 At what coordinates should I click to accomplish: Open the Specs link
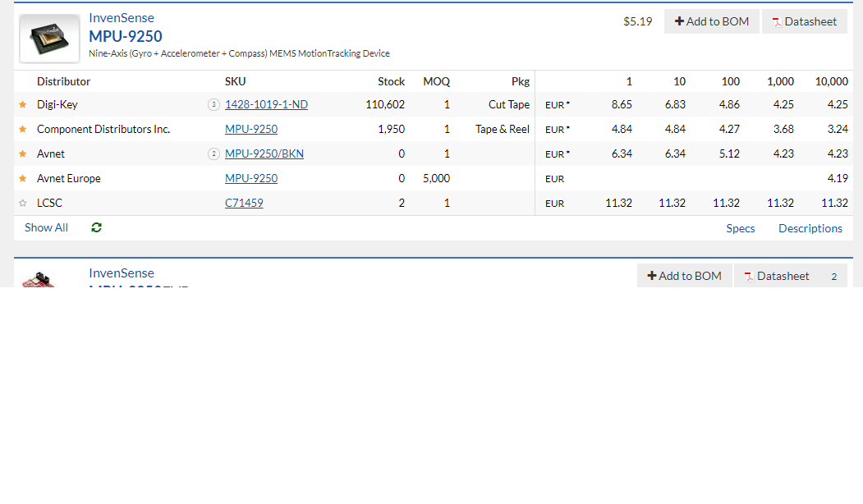[741, 228]
